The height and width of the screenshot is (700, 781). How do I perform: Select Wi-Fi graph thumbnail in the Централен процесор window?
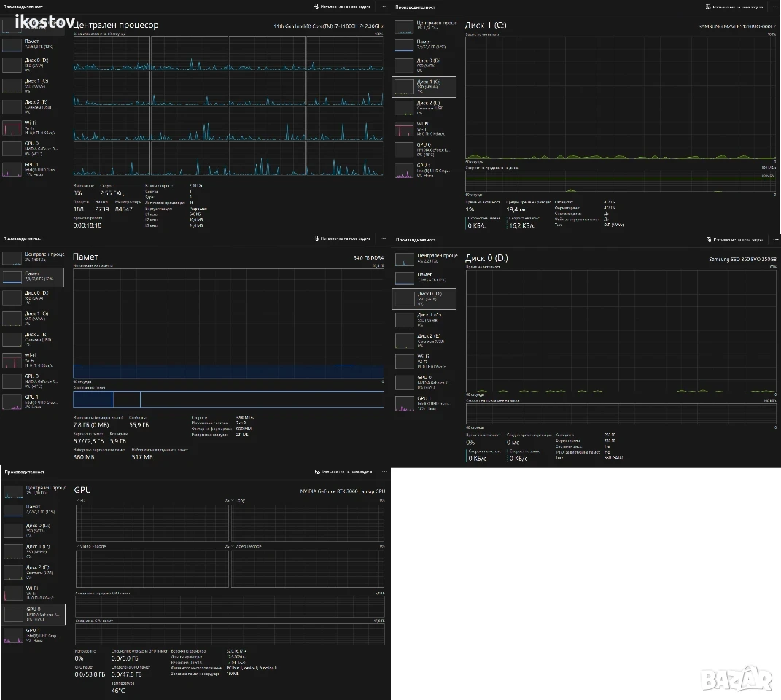coord(12,128)
